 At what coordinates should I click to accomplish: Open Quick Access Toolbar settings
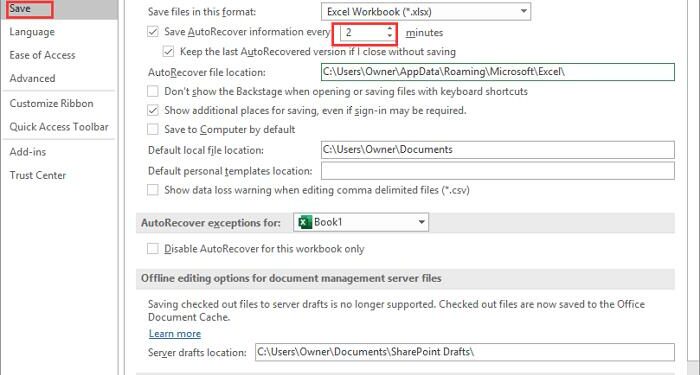(x=59, y=127)
